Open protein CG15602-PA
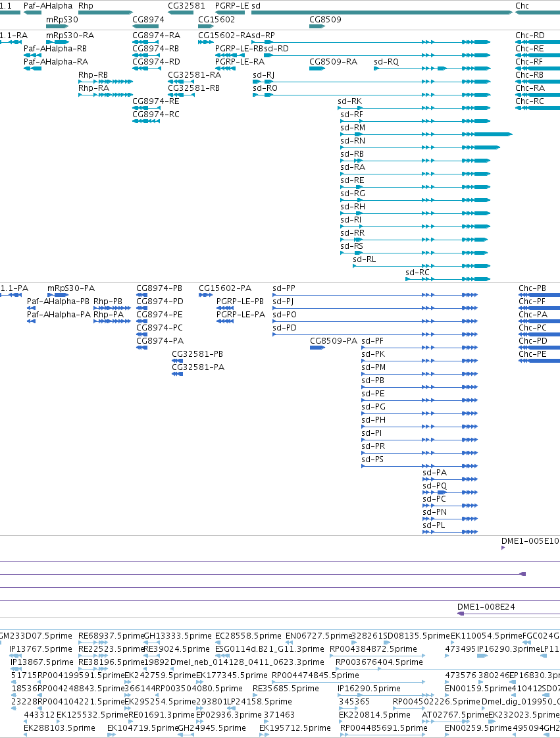The width and height of the screenshot is (560, 738). pyautogui.click(x=225, y=288)
